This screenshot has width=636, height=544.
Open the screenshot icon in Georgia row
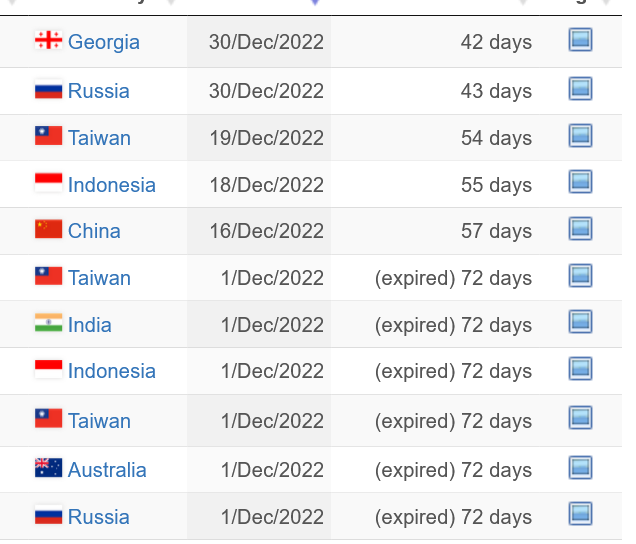click(580, 40)
